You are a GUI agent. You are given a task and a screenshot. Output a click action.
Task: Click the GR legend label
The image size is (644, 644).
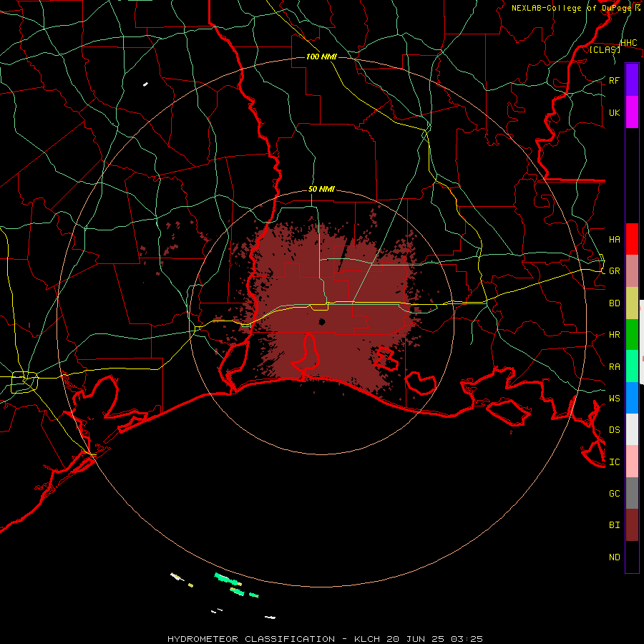pyautogui.click(x=614, y=271)
